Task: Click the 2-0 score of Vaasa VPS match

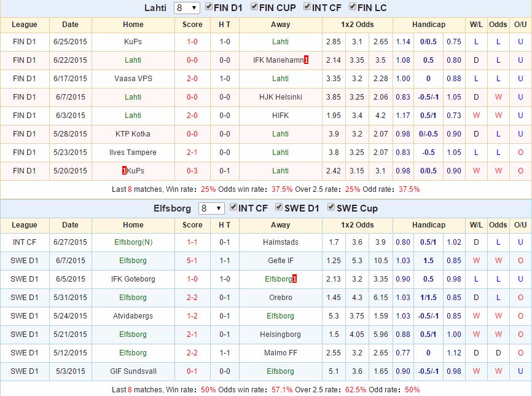Action: pyautogui.click(x=192, y=79)
